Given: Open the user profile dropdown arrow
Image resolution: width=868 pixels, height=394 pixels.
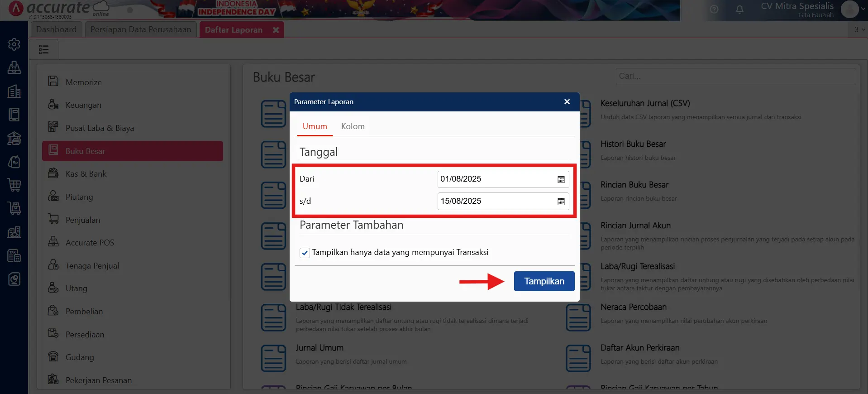Looking at the screenshot, I should (863, 9).
